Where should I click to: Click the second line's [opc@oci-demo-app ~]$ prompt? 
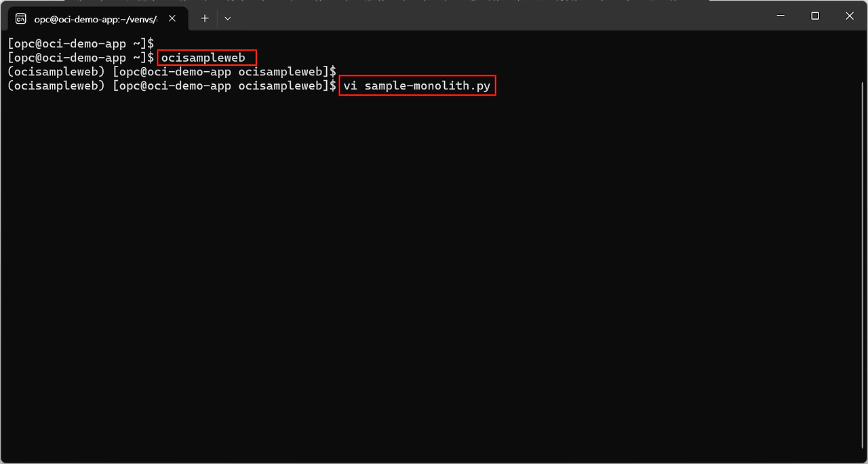click(x=81, y=58)
